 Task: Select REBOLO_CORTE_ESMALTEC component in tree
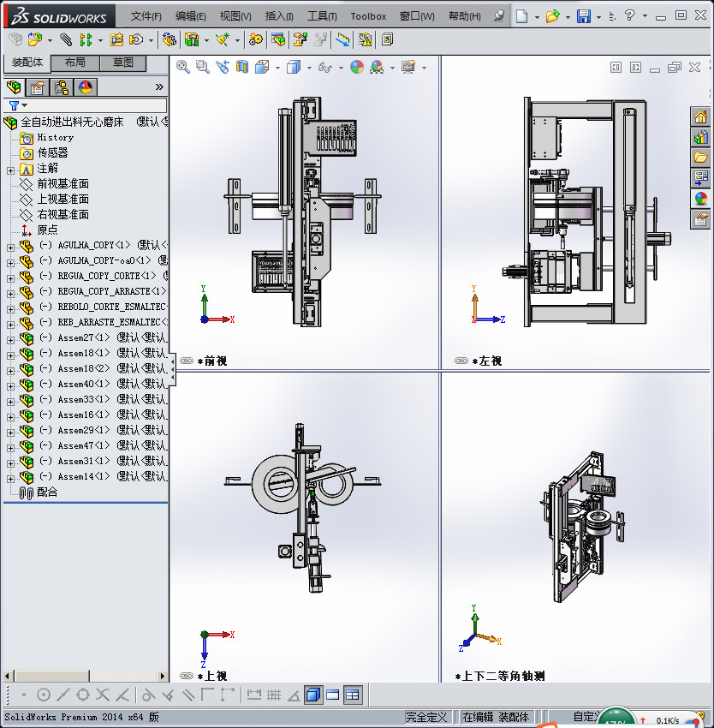tap(112, 307)
